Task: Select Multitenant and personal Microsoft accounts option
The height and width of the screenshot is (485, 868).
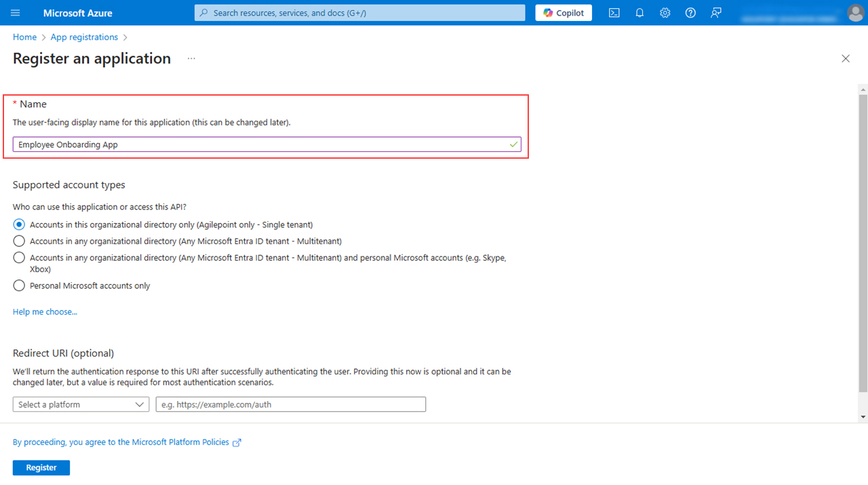Action: 19,258
